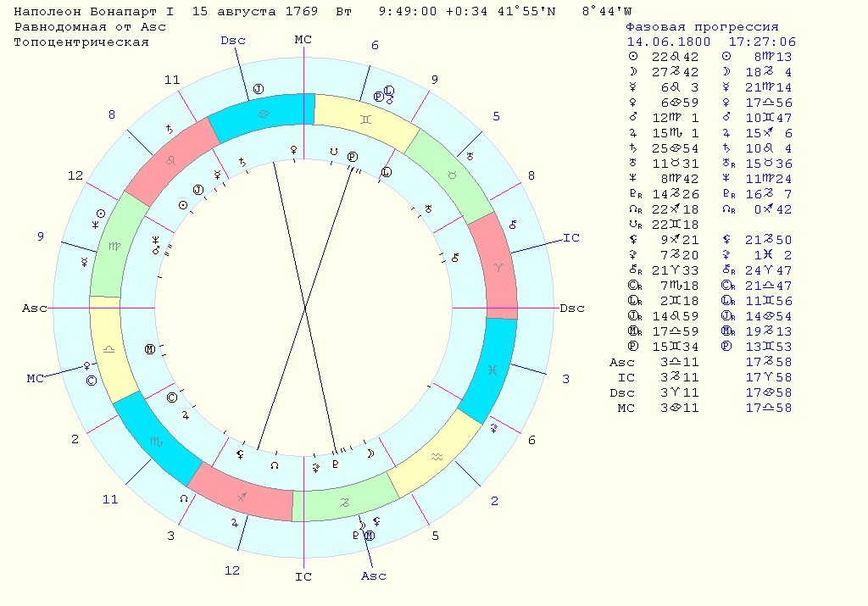Click the black Sun symbol in the table
Screen dimensions: 868x606
(633, 57)
